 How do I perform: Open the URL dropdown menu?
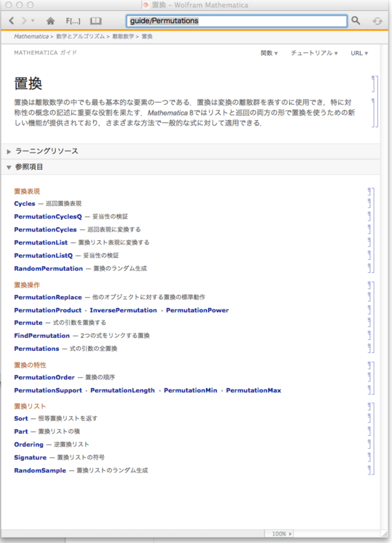tap(359, 53)
